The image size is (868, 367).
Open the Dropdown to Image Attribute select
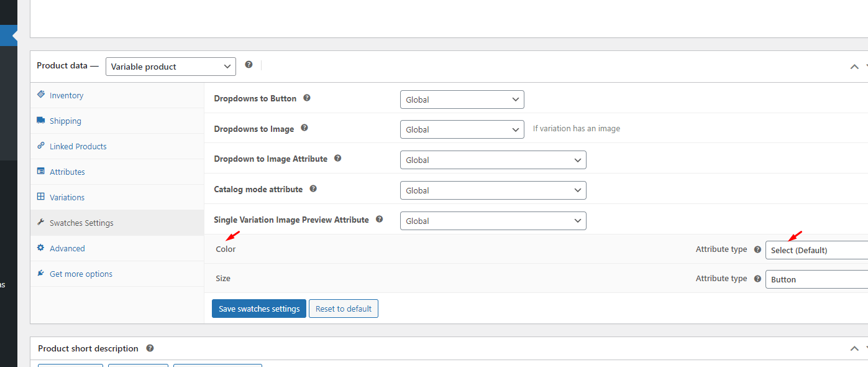(493, 160)
